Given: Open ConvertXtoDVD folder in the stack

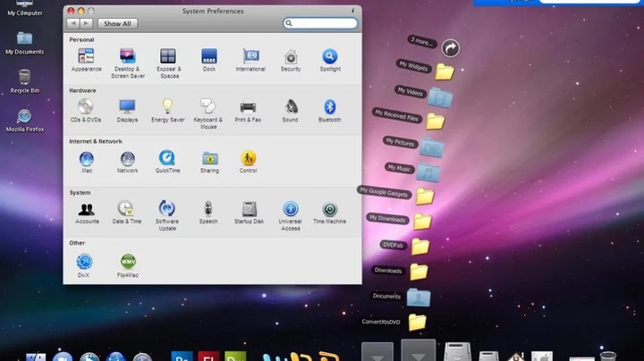Looking at the screenshot, I should coord(418,323).
